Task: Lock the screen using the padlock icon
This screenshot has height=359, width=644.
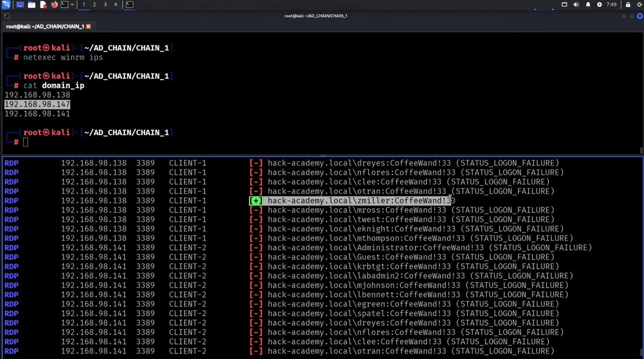Action: pyautogui.click(x=627, y=5)
